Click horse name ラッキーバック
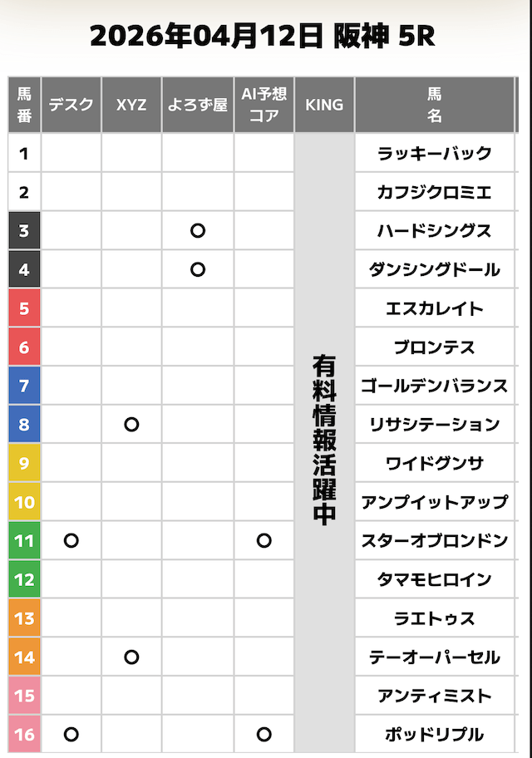Image resolution: width=532 pixels, height=758 pixels. (434, 154)
